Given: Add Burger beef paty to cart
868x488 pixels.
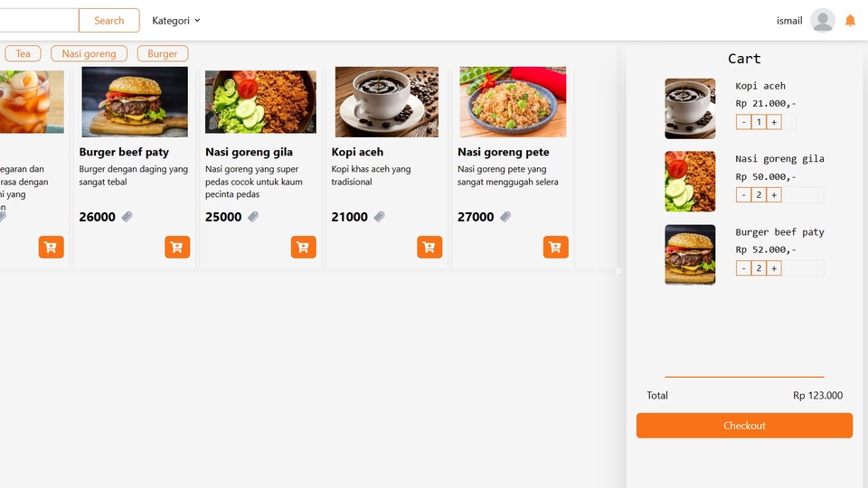Looking at the screenshot, I should tap(177, 247).
